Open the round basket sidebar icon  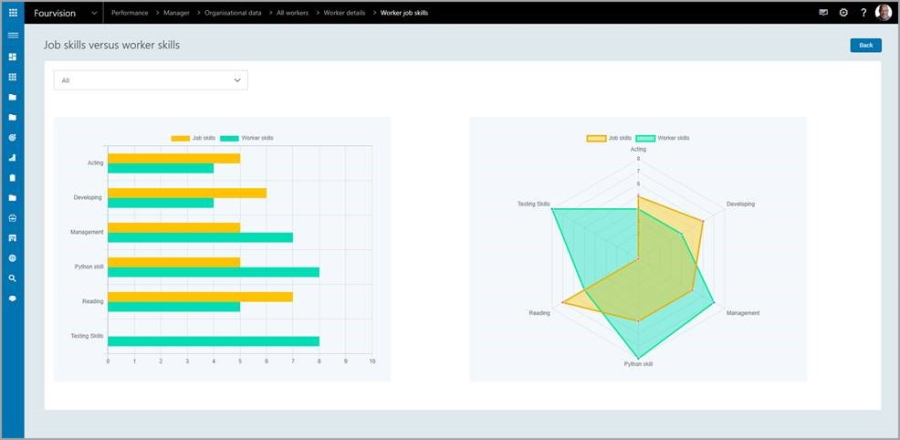[x=13, y=218]
